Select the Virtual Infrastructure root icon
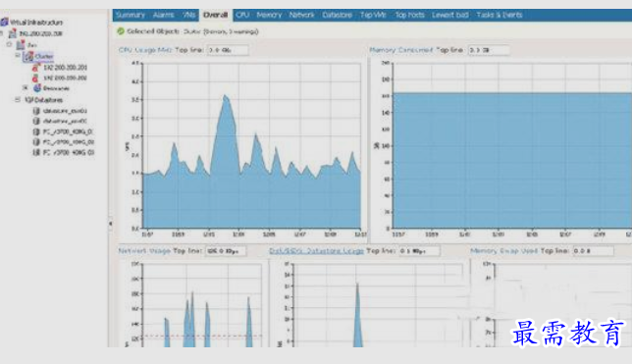 coord(5,22)
